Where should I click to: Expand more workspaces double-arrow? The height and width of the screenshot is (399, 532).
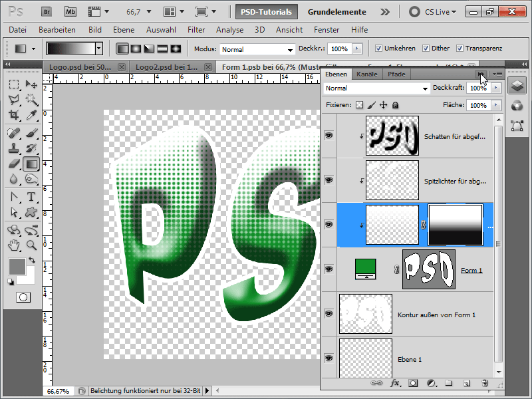[x=385, y=12]
